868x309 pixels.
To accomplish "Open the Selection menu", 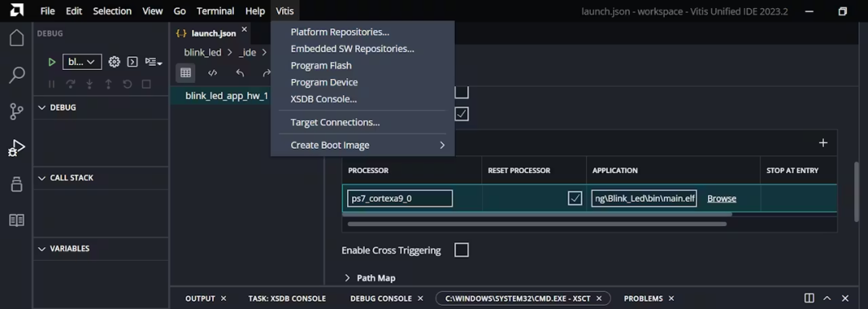I will click(113, 11).
